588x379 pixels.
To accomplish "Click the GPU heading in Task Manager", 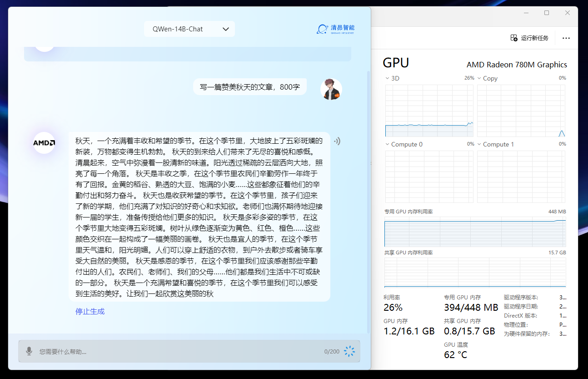I will click(x=395, y=62).
